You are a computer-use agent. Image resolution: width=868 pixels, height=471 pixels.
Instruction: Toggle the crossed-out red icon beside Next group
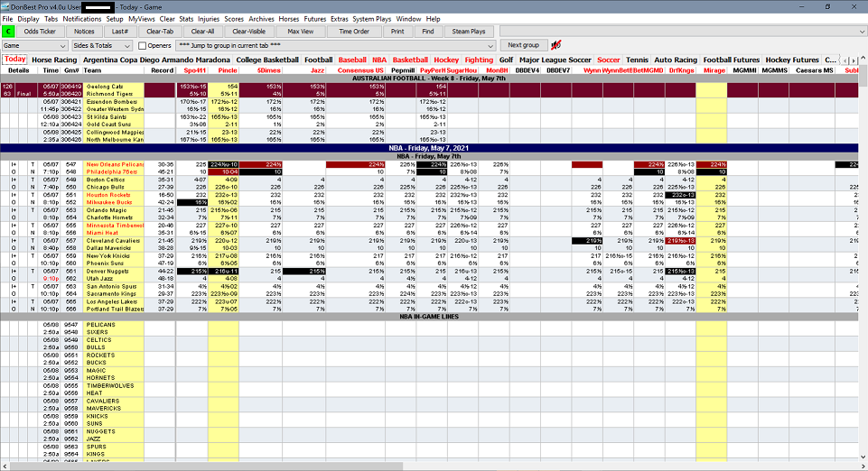point(555,45)
